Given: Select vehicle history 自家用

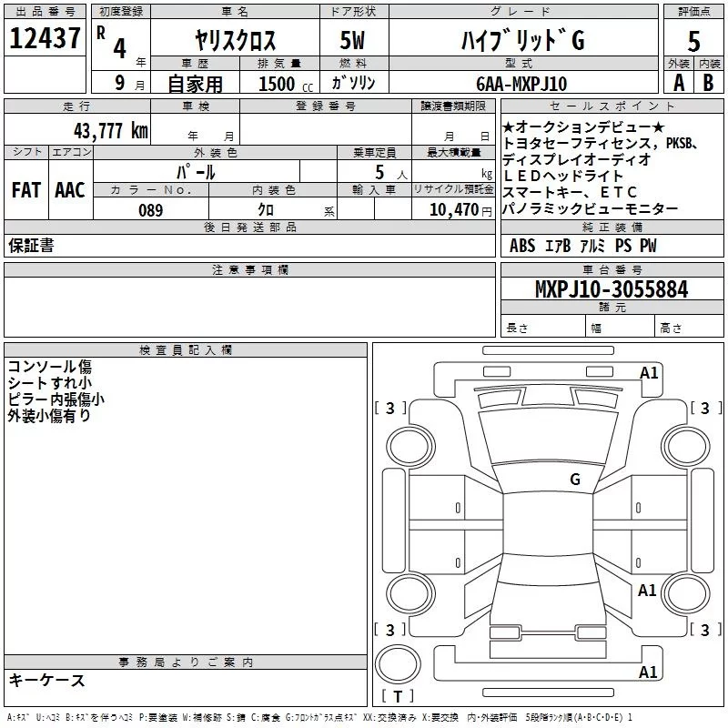Looking at the screenshot, I should coord(195,84).
